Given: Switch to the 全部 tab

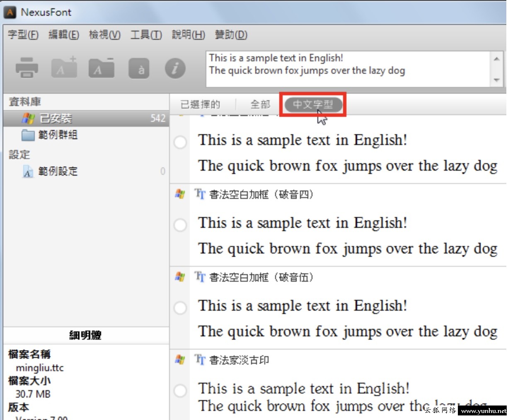Looking at the screenshot, I should click(260, 104).
